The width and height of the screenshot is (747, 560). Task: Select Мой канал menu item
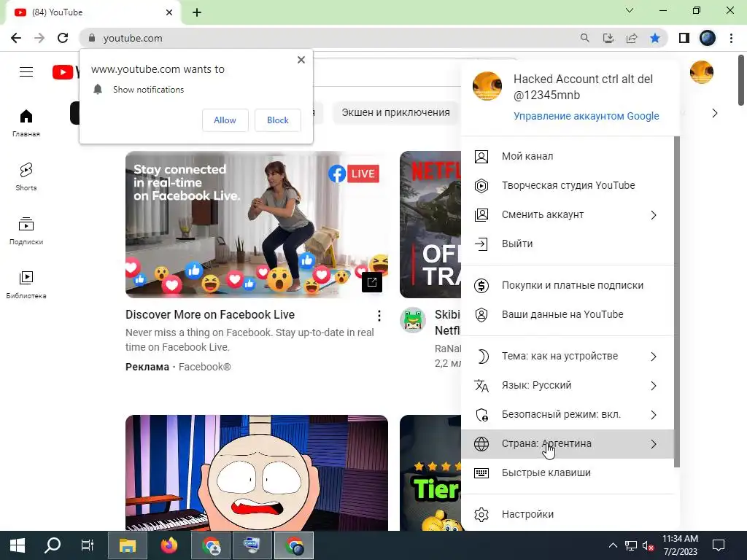[x=568, y=156]
